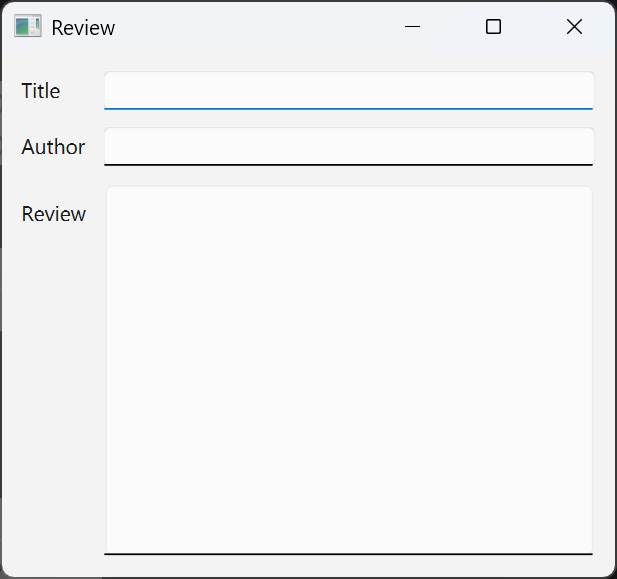The width and height of the screenshot is (617, 579).
Task: Click the Review app icon in title bar
Action: (27, 27)
